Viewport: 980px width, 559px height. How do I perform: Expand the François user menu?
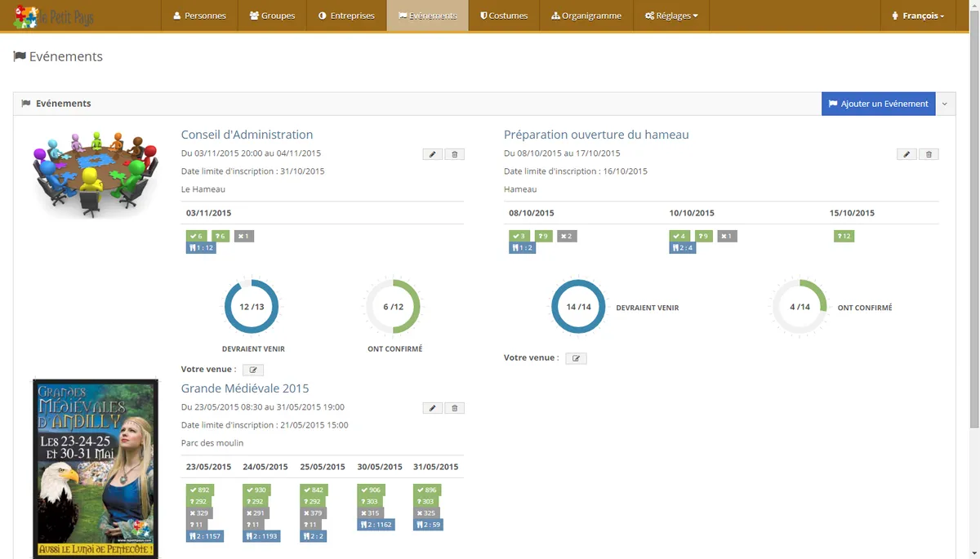point(918,16)
